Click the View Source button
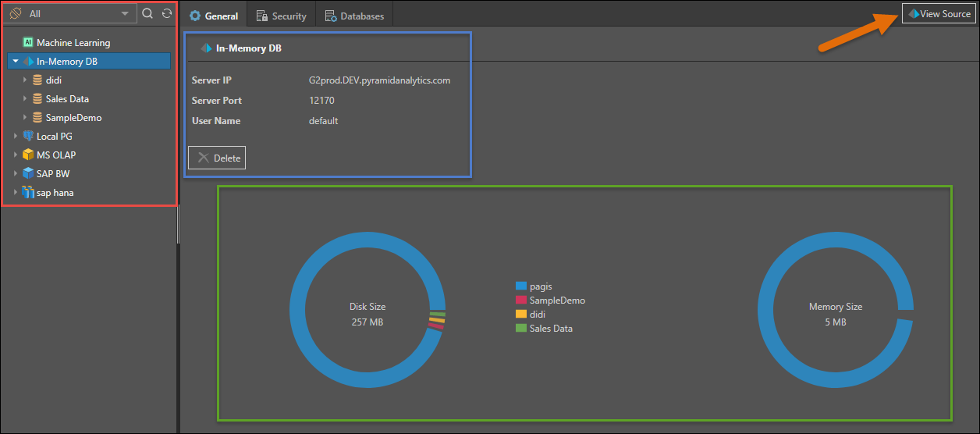Image resolution: width=980 pixels, height=434 pixels. (x=939, y=14)
